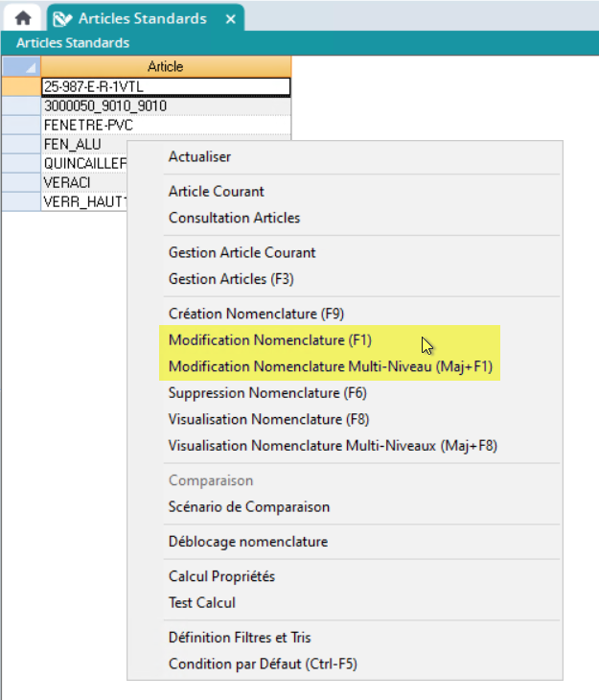Click the grid select-all corner cell
This screenshot has height=700, width=599.
20,67
